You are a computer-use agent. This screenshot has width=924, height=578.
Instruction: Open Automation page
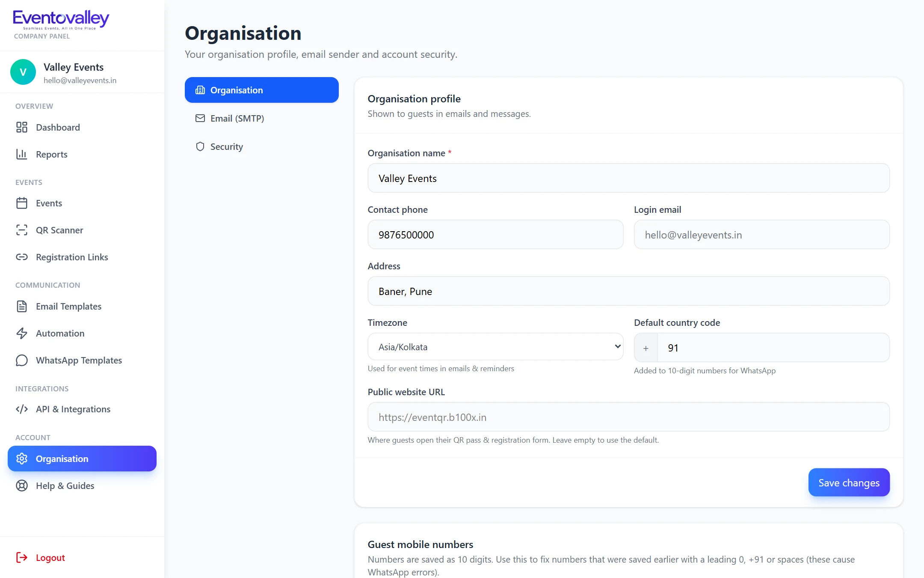[x=82, y=333]
